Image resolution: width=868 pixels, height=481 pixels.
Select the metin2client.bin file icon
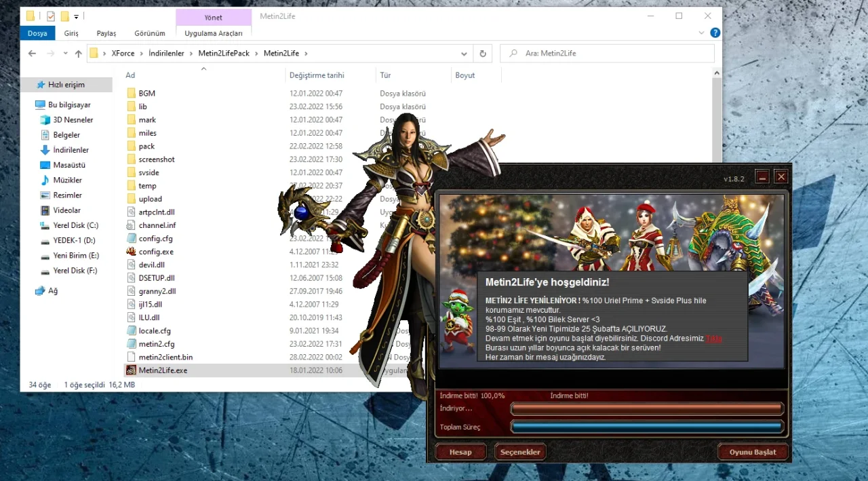click(132, 358)
